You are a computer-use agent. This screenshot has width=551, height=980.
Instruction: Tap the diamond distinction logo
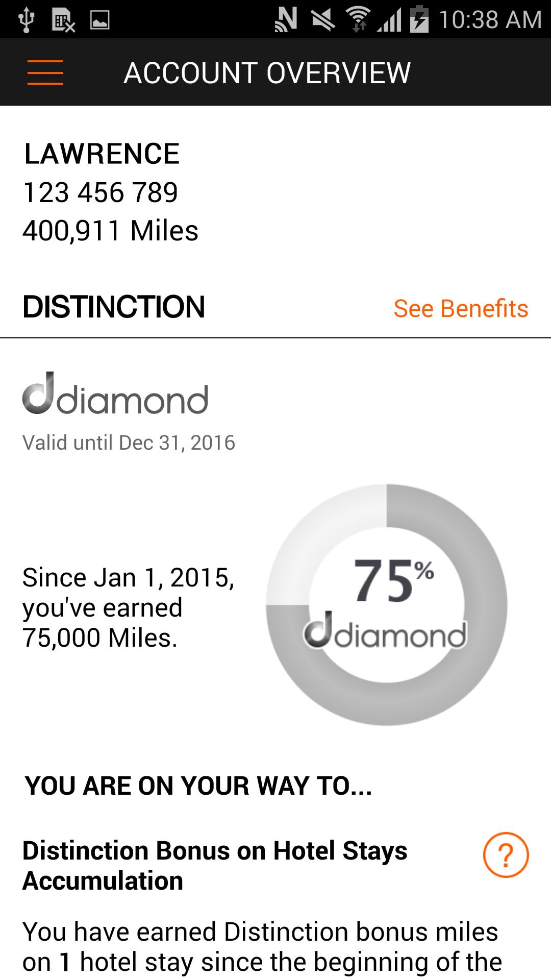pyautogui.click(x=115, y=394)
